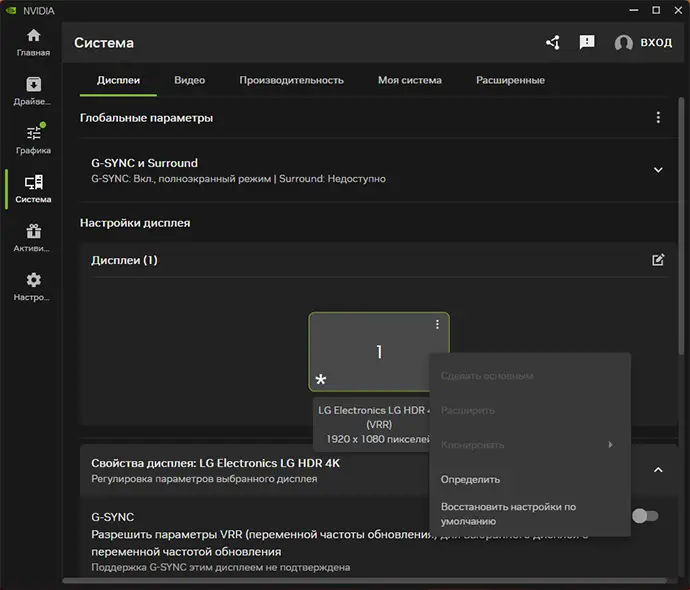Click the feedback message icon
The width and height of the screenshot is (690, 590).
pos(587,42)
